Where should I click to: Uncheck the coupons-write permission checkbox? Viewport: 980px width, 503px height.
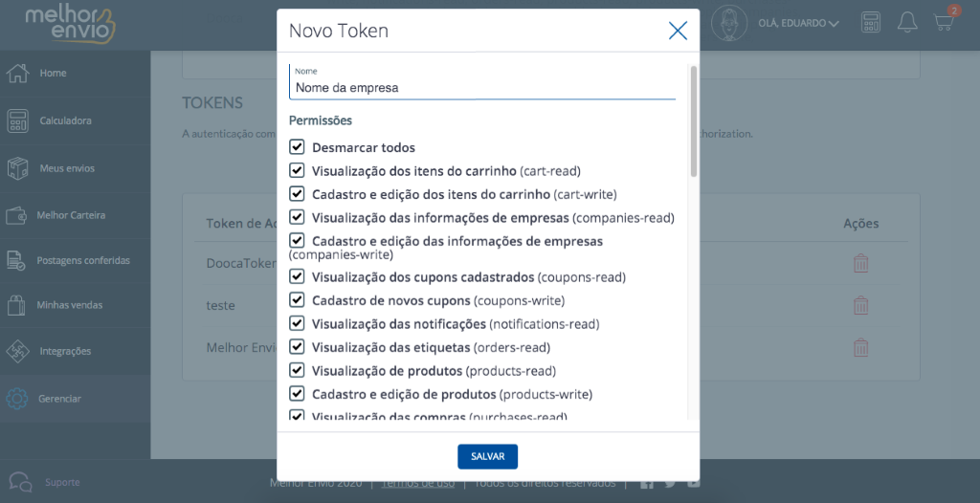click(297, 300)
